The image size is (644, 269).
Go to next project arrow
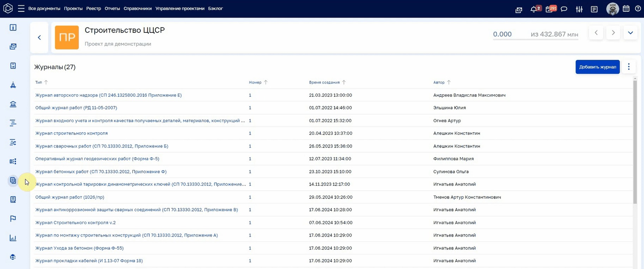click(x=613, y=33)
